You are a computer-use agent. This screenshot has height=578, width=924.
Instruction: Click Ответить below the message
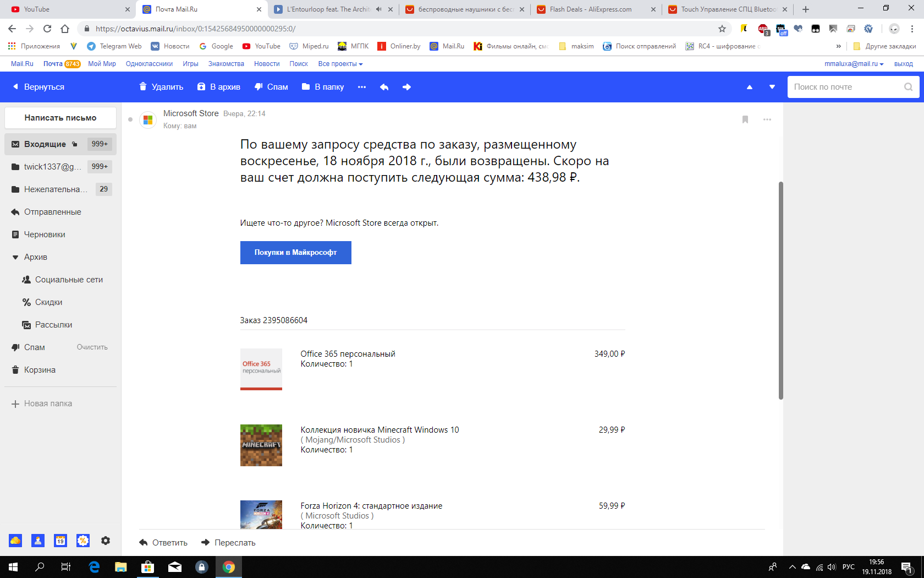pos(163,543)
